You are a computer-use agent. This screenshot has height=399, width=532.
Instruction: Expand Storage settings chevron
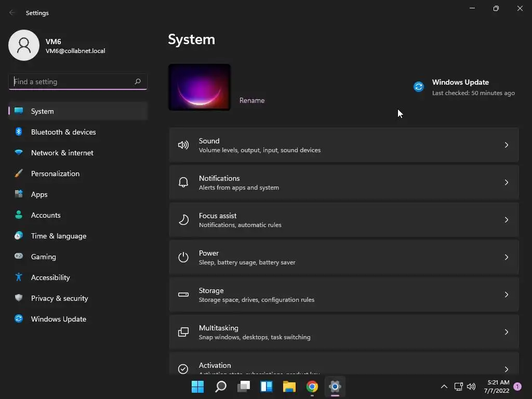coord(506,295)
